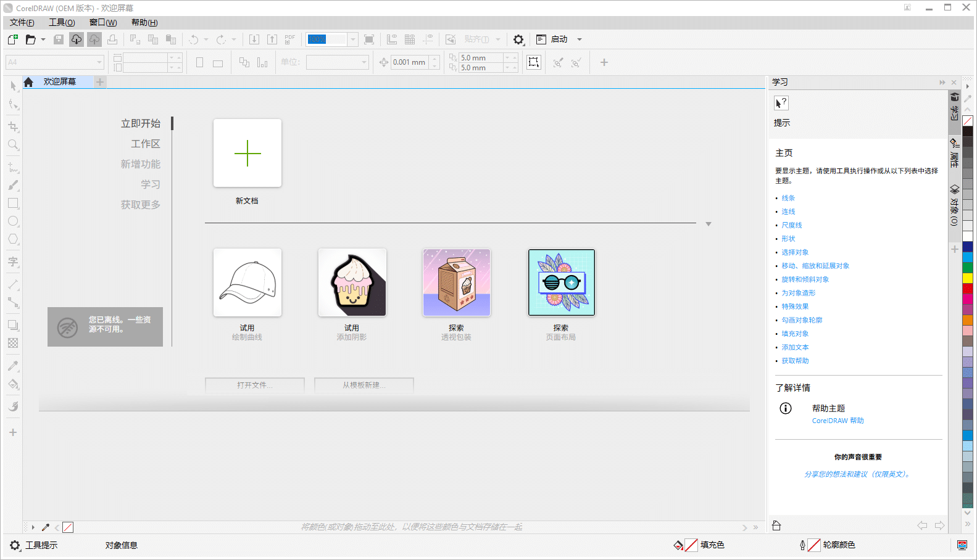Select the Zoom tool in toolbox
The height and width of the screenshot is (560, 977).
pos(13,145)
